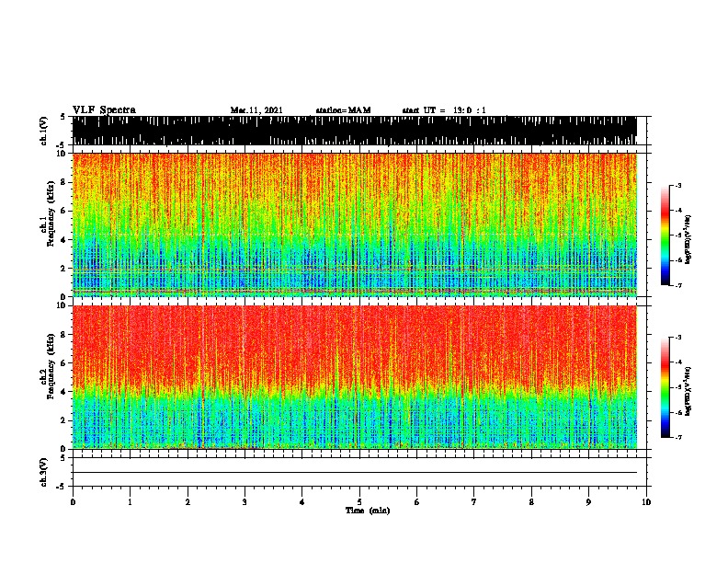Screen dimensions: 728x563
Task: Click the "10" kHz tick of ch.2 spectrogram
Action: pos(63,305)
